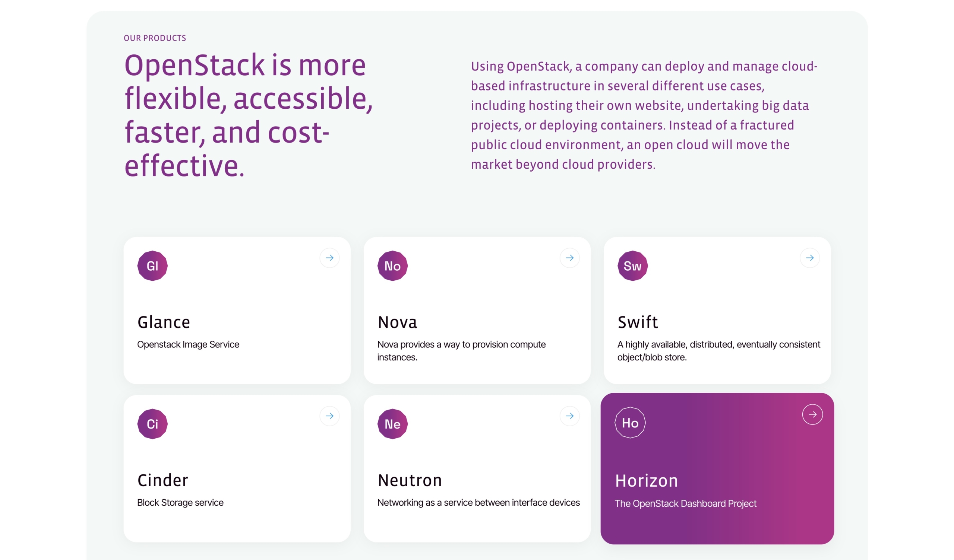
Task: Select the Neutron product title
Action: pos(410,480)
